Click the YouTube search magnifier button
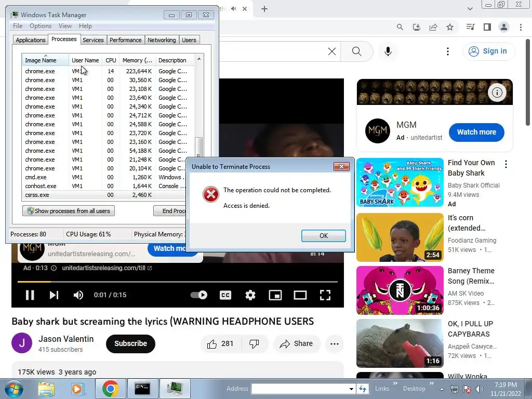Screen dimensions: 532x399 click(x=356, y=51)
